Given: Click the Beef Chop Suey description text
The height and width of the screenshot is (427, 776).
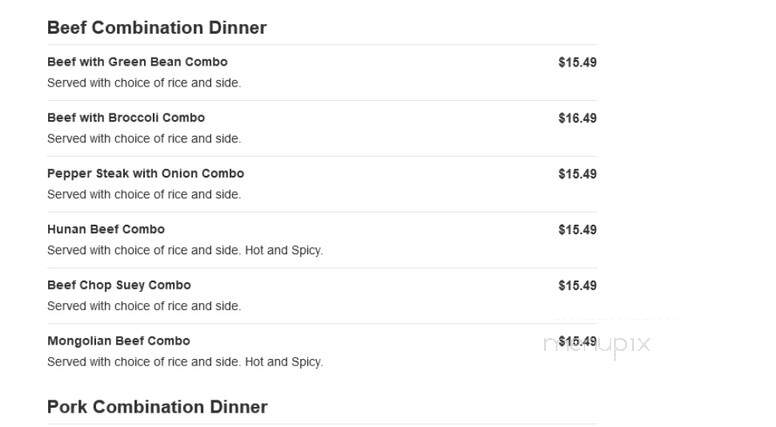Looking at the screenshot, I should click(144, 306).
